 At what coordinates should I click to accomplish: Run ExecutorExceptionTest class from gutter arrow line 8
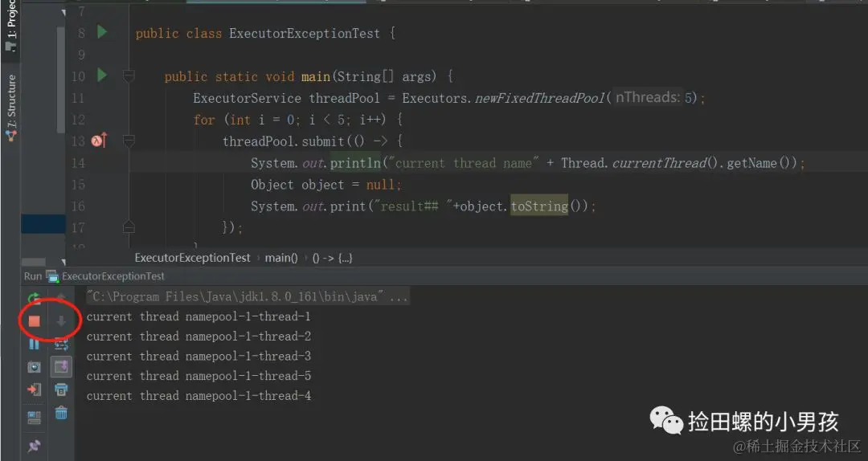[x=102, y=32]
